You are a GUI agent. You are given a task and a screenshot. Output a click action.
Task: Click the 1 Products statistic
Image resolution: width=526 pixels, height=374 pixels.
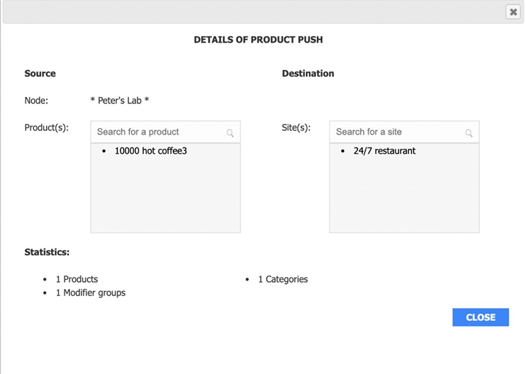pyautogui.click(x=77, y=279)
